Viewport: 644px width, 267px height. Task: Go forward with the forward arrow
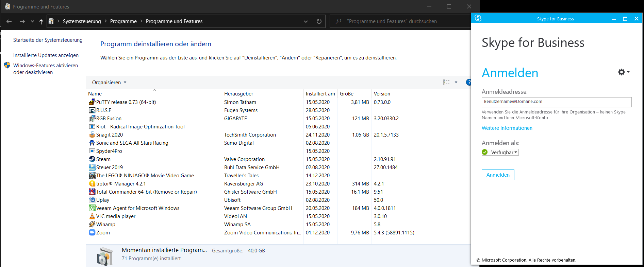pyautogui.click(x=22, y=21)
